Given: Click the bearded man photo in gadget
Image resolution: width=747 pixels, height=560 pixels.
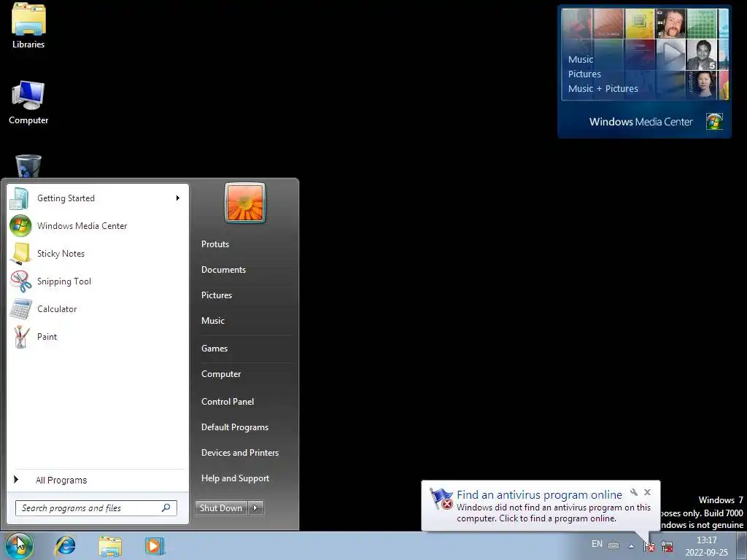Looking at the screenshot, I should pos(671,23).
